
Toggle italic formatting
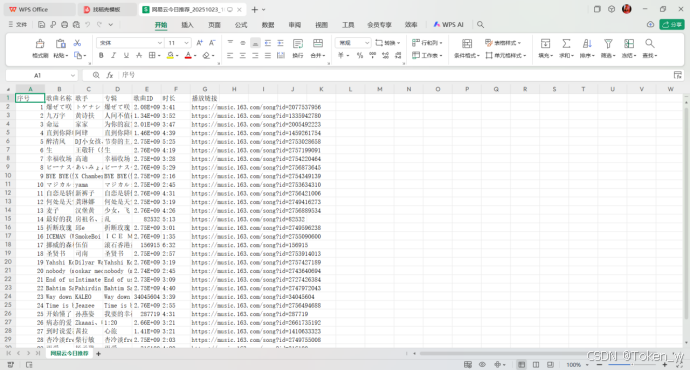[114, 55]
